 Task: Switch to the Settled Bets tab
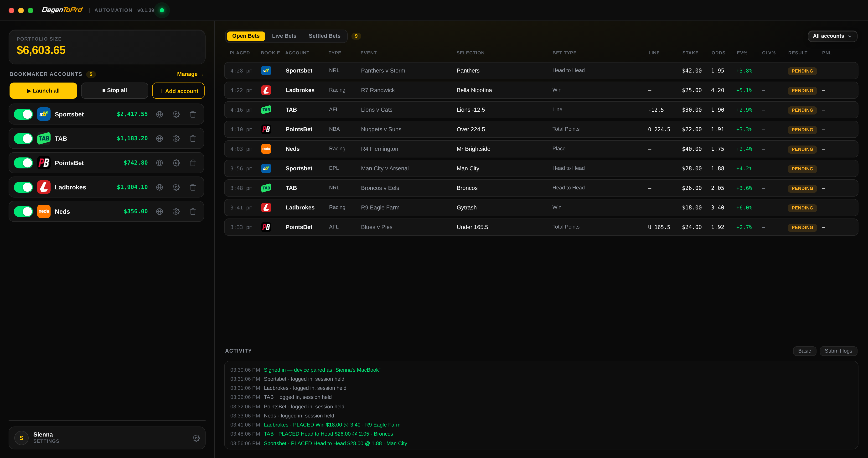tap(325, 36)
